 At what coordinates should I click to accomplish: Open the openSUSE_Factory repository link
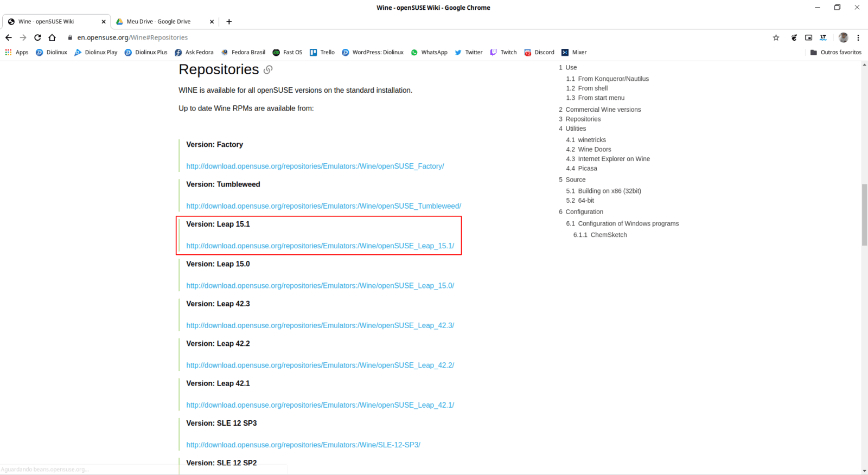point(315,166)
